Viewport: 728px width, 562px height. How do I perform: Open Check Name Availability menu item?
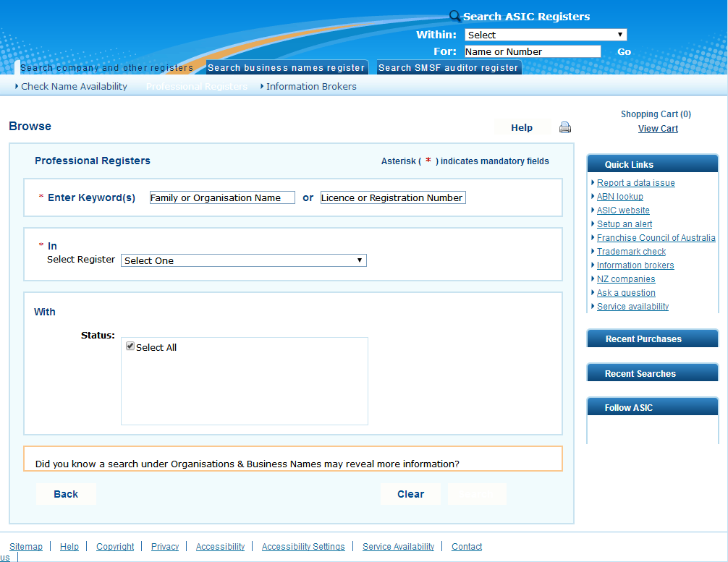point(74,86)
